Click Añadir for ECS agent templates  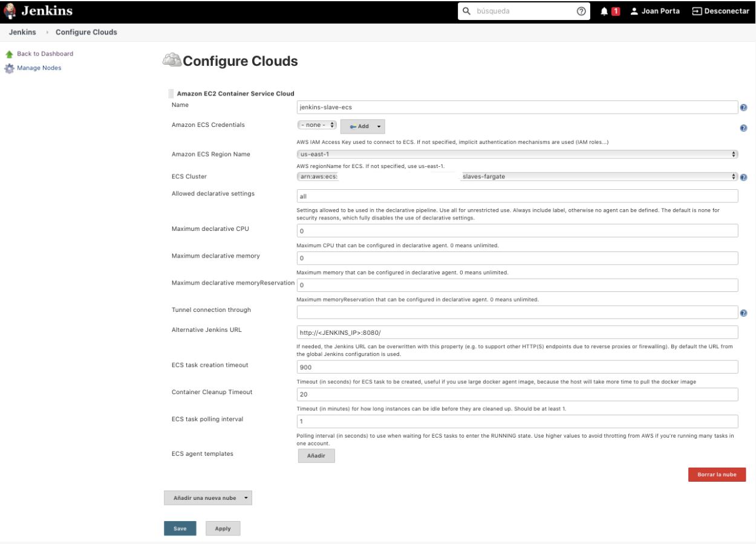316,456
